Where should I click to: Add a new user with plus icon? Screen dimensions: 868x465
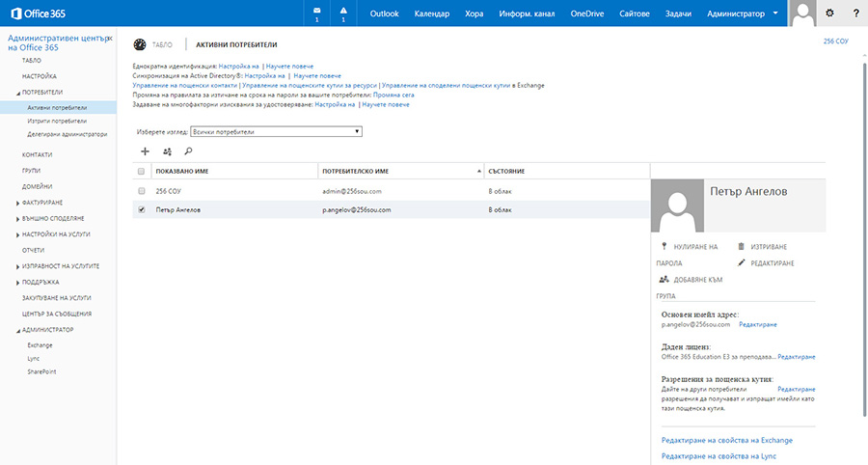pos(145,151)
